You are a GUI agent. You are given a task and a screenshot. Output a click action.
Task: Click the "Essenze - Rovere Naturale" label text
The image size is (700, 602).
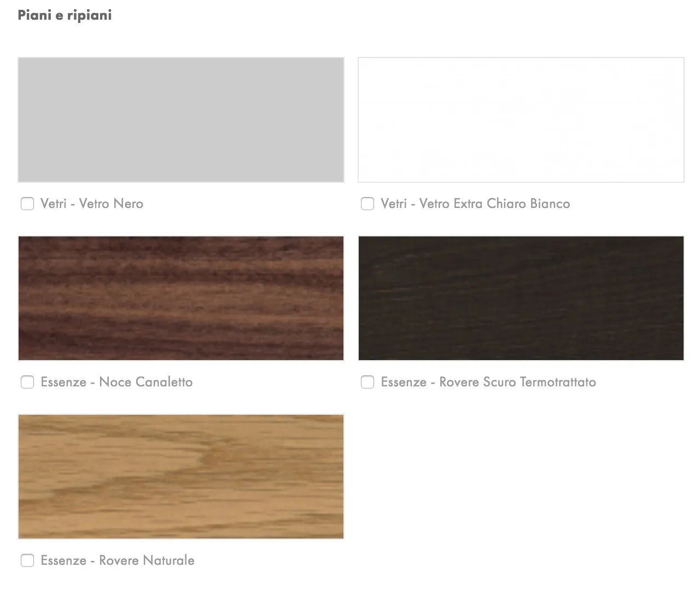point(118,560)
